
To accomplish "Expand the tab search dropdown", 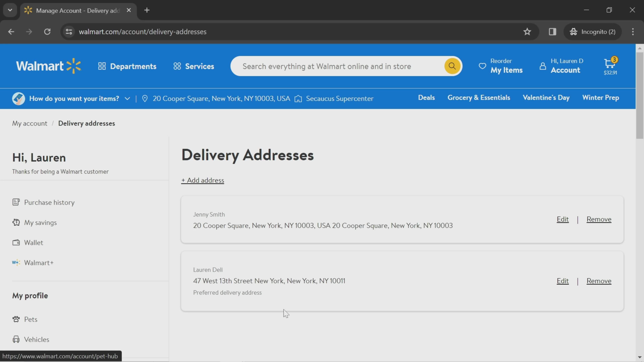I will 10,10.
